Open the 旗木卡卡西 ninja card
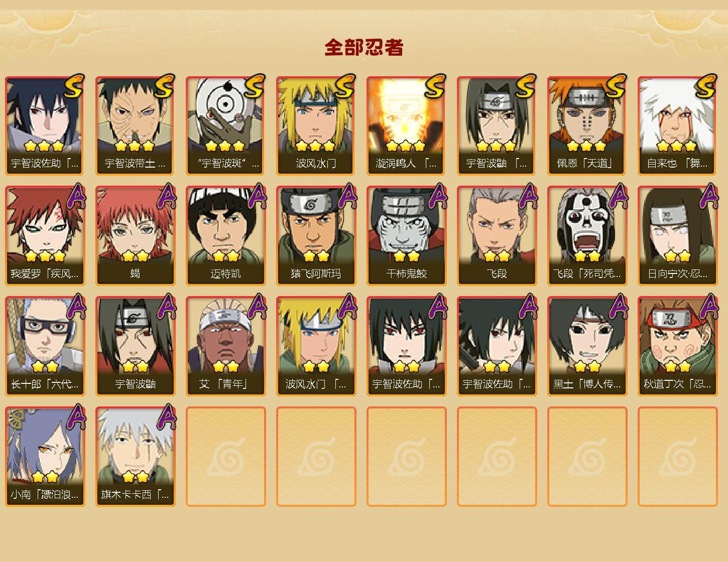Viewport: 728px width, 562px height. (135, 457)
